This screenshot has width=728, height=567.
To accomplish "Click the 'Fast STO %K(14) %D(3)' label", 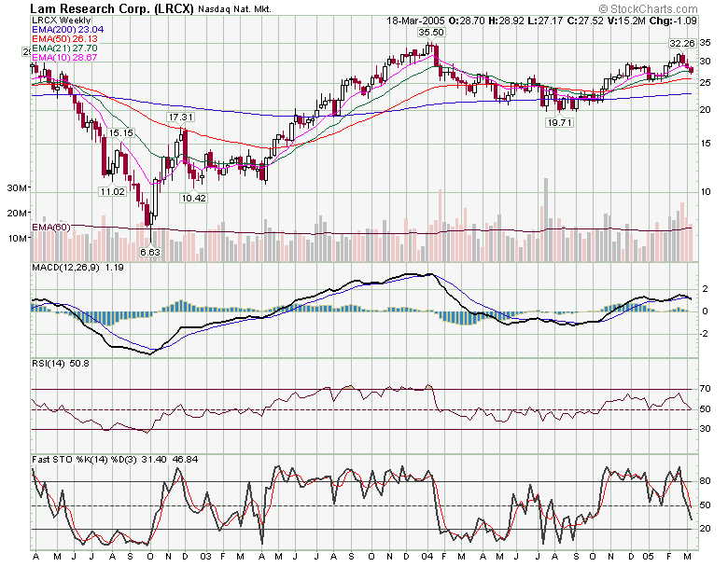I will [x=85, y=460].
